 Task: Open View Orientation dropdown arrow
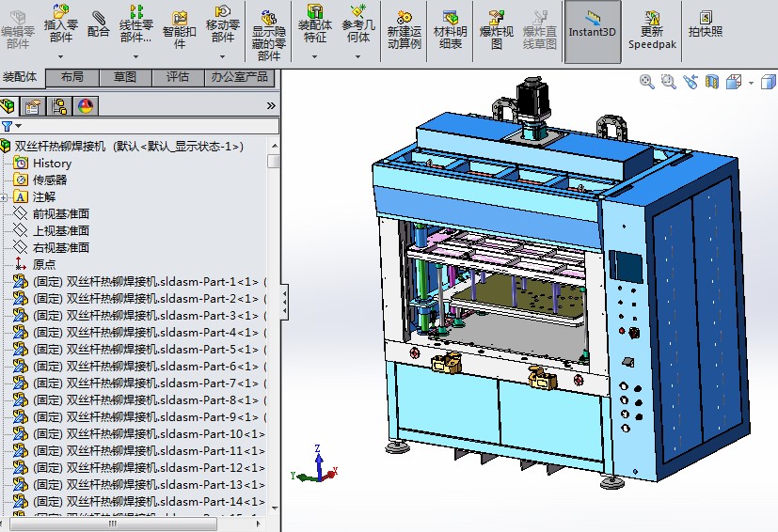coord(751,83)
